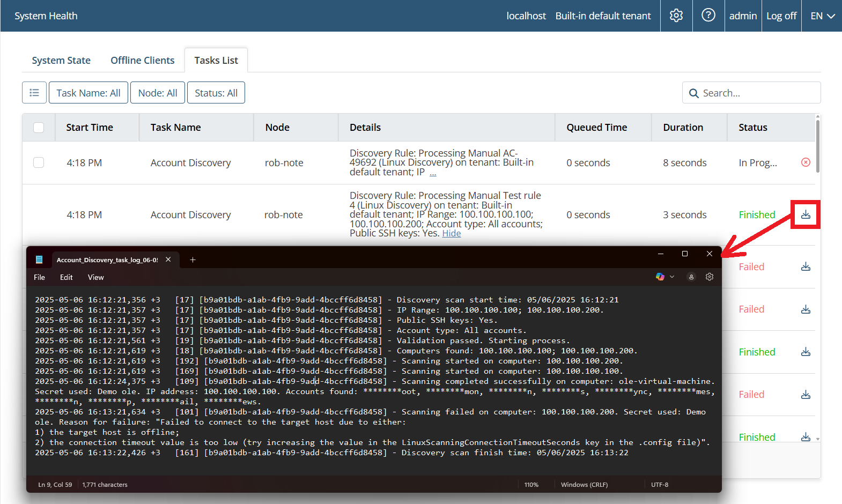Toggle the select-all checkbox in table header
Image resolution: width=842 pixels, height=504 pixels.
tap(39, 127)
